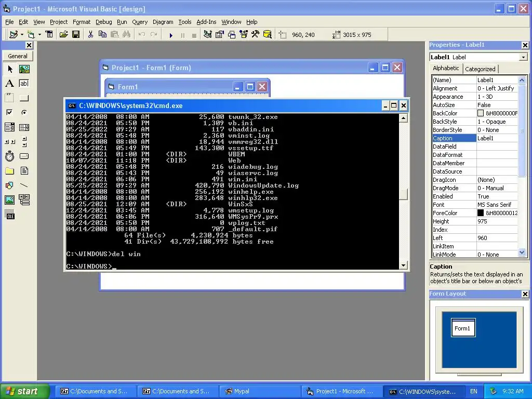
Task: Select the CommandButton control in the toolbox
Action: (x=24, y=98)
